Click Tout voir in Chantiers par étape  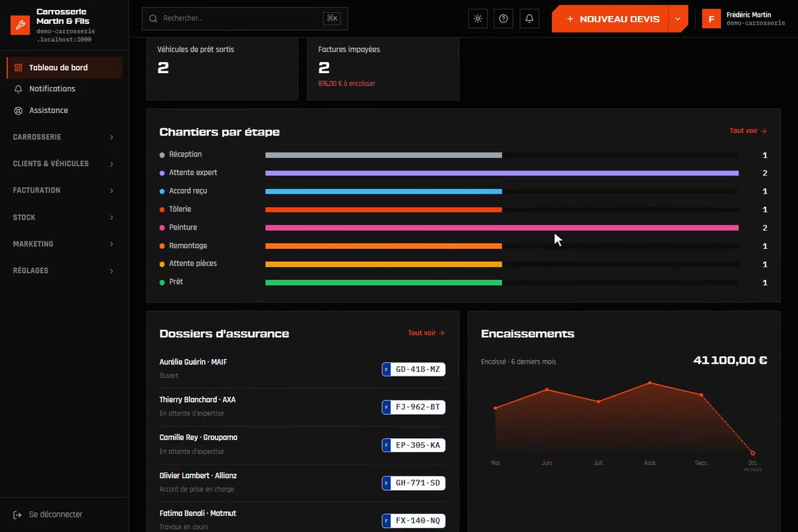[748, 131]
